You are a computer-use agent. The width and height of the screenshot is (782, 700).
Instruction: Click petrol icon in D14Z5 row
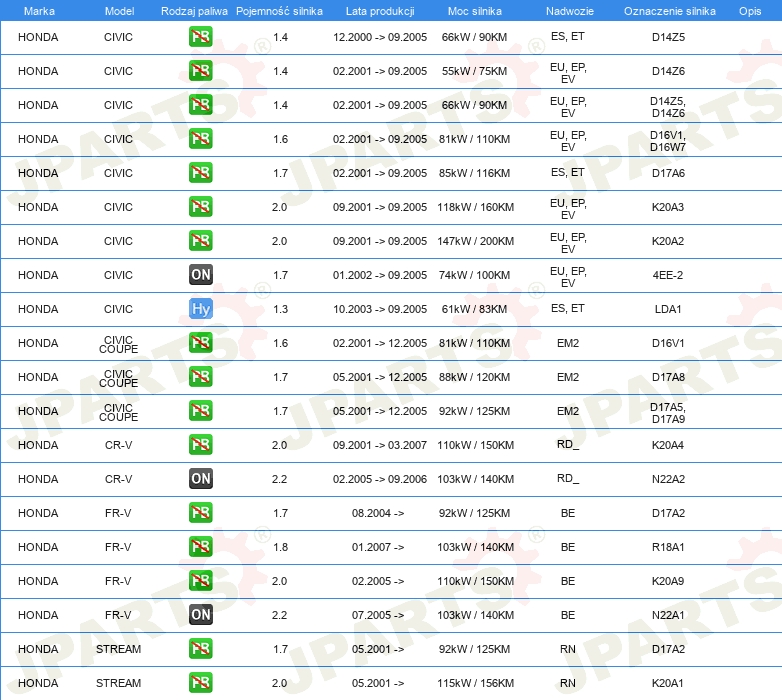tap(200, 37)
